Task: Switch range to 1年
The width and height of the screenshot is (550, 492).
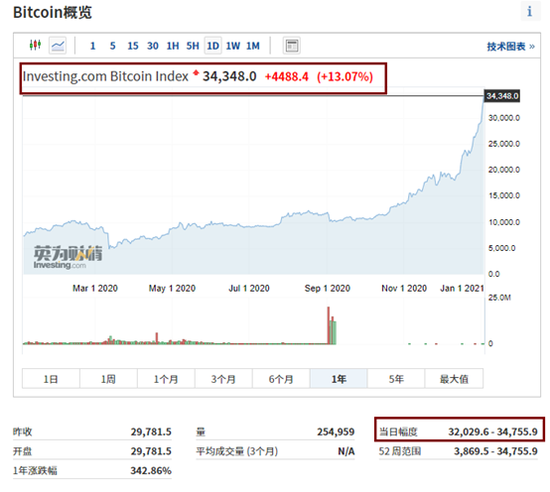Action: [x=338, y=379]
